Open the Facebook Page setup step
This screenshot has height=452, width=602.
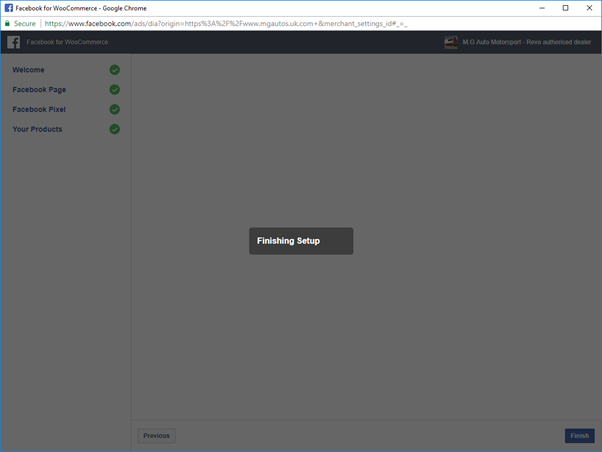39,89
